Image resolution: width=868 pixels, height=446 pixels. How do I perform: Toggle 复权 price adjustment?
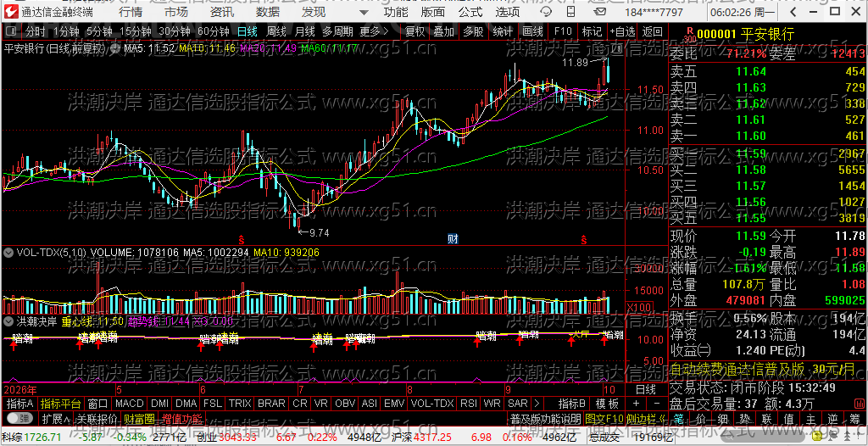(415, 31)
